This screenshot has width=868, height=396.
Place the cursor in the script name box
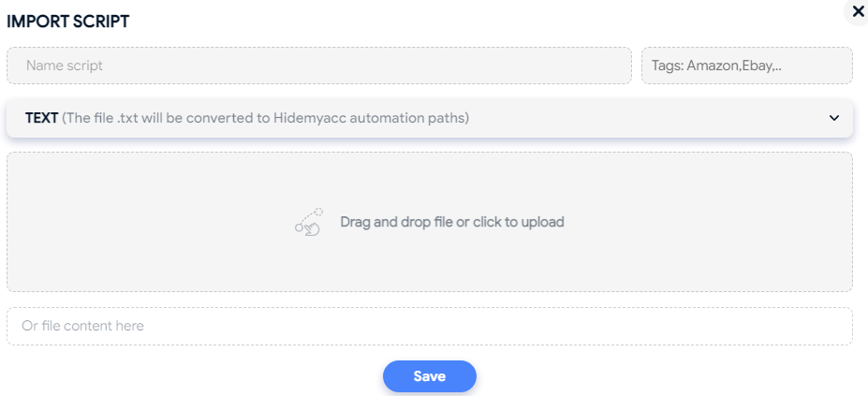(x=319, y=66)
